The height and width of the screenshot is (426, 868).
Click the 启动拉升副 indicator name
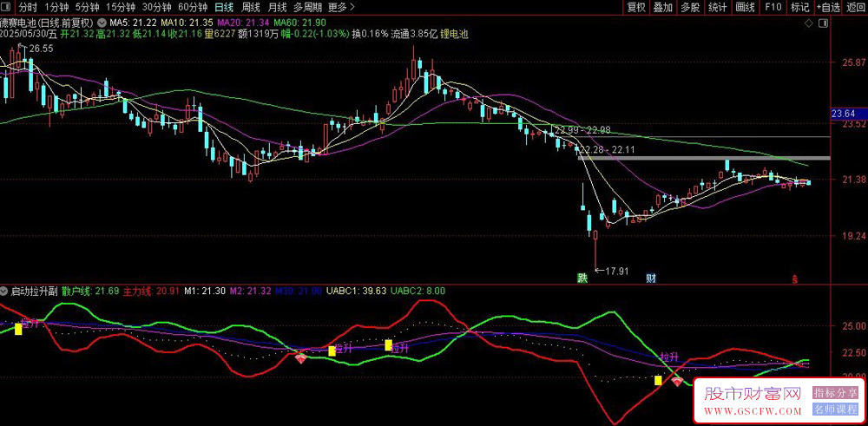[x=35, y=291]
